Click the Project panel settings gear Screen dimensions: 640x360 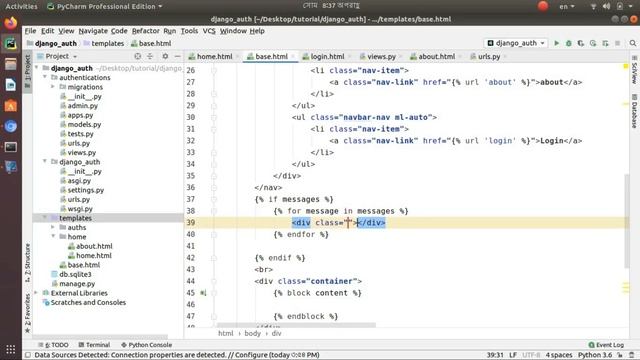coord(165,56)
